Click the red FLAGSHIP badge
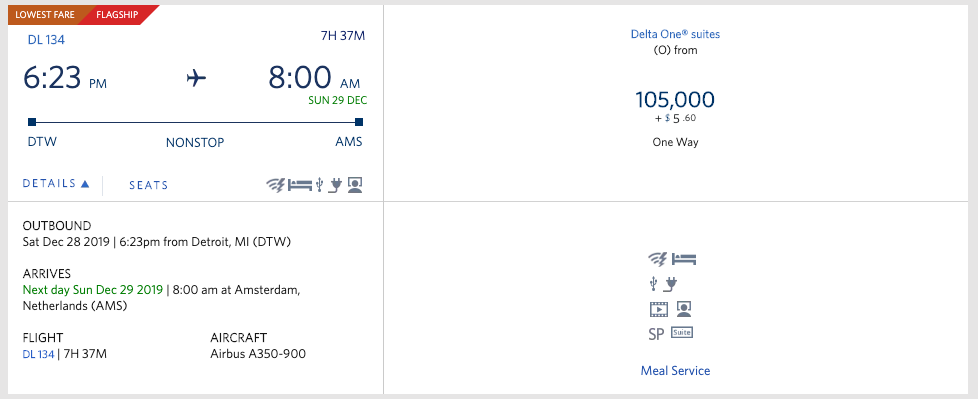Screen dimensions: 978x399 (x=117, y=15)
